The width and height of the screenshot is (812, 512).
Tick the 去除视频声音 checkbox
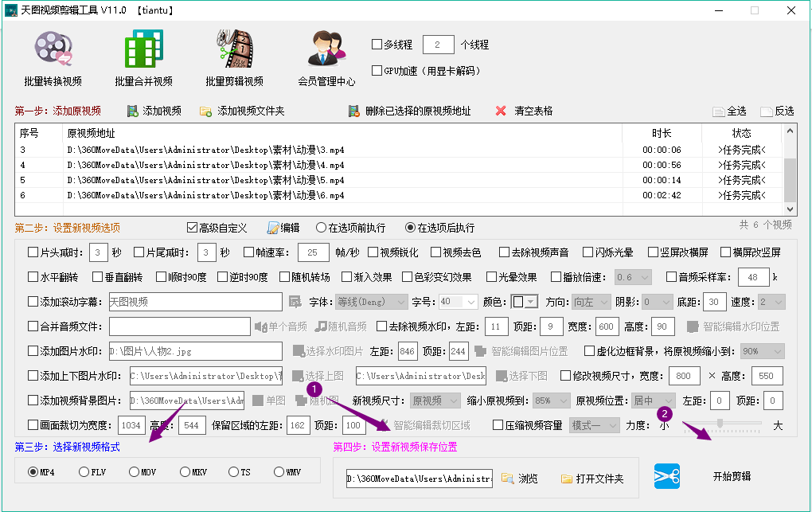click(x=505, y=252)
